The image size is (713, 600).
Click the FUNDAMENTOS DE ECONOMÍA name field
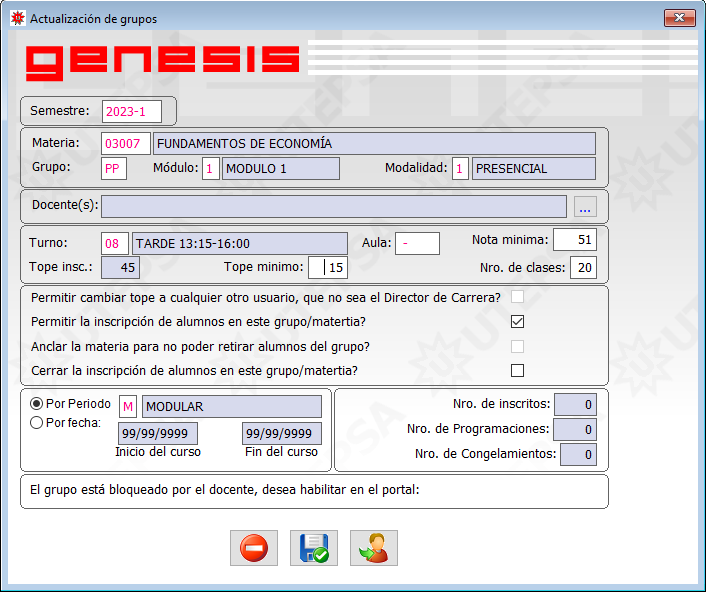(x=374, y=144)
